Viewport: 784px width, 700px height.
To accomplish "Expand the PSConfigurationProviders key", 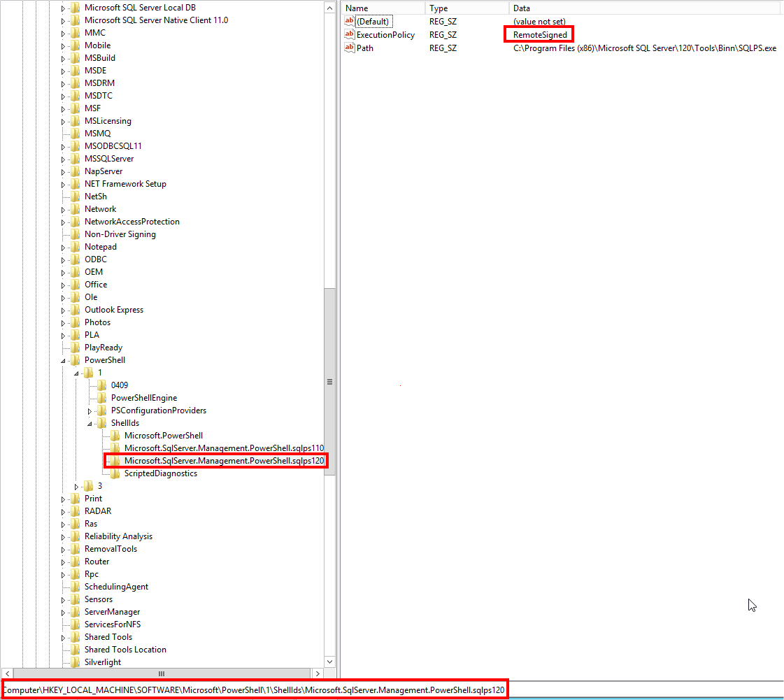I will (x=90, y=411).
